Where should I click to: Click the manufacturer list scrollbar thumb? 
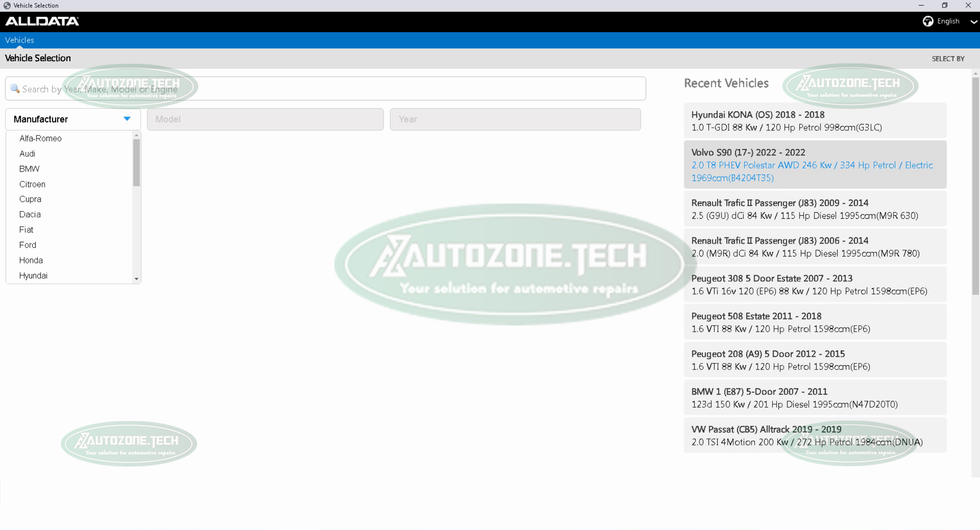point(136,163)
